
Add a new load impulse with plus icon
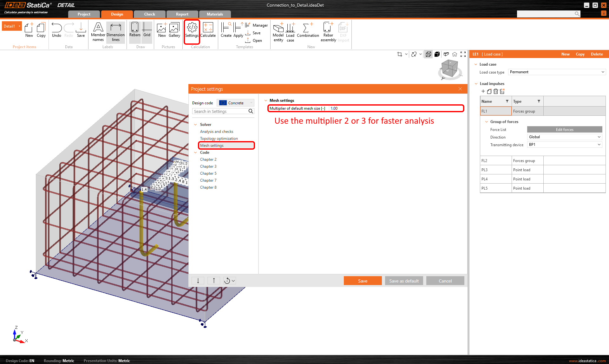click(483, 91)
